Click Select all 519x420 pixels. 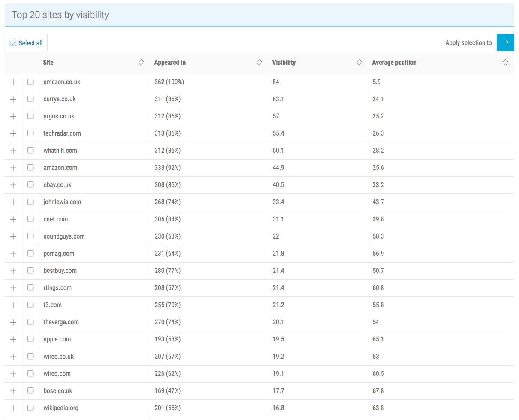pos(26,43)
